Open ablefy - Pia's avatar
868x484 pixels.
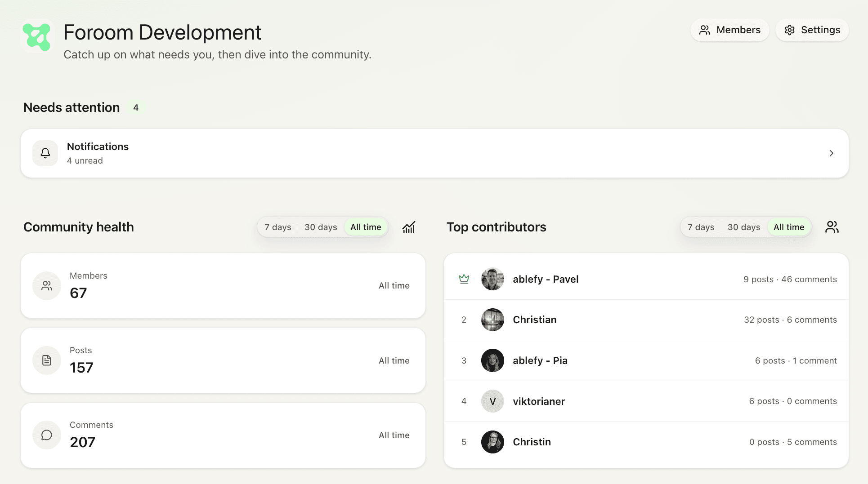click(492, 360)
